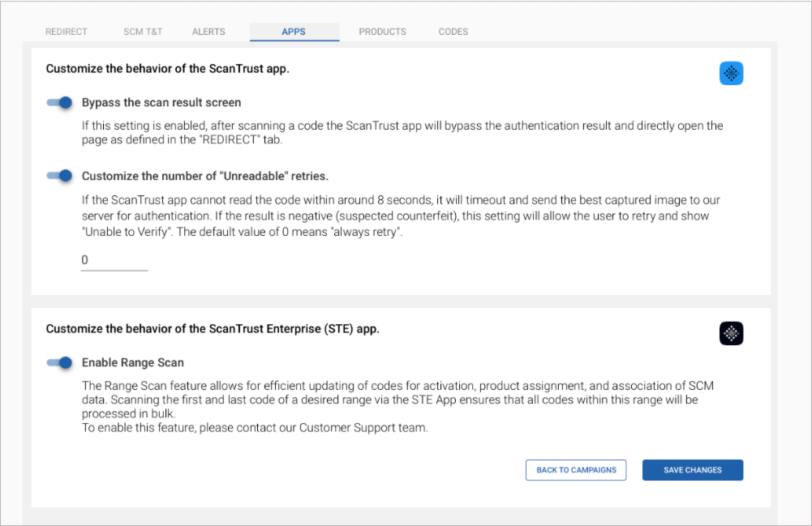The image size is (812, 526).
Task: Click the 'ScanTrust Enterprise (STE) app' heading
Action: tap(213, 329)
